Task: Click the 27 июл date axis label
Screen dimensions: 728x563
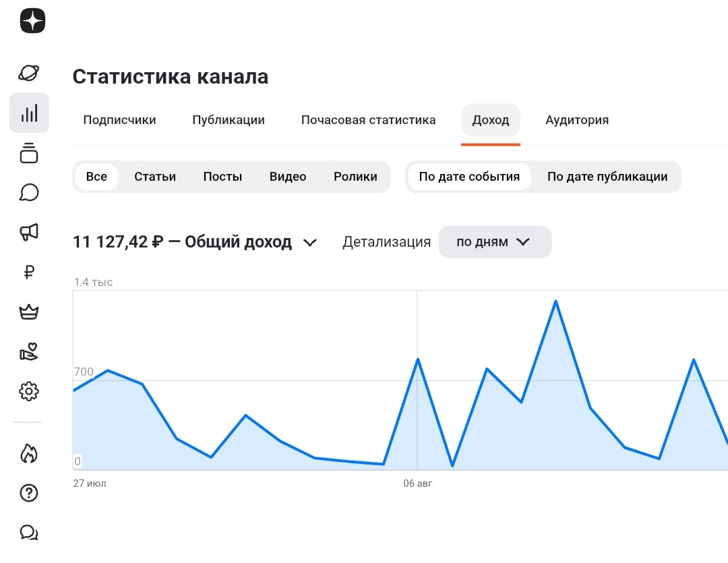Action: [90, 483]
